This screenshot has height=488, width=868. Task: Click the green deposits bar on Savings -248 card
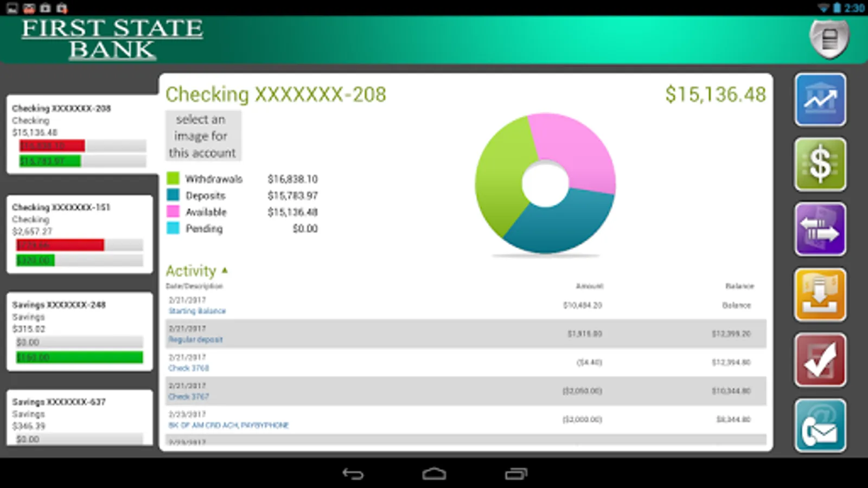pos(79,357)
